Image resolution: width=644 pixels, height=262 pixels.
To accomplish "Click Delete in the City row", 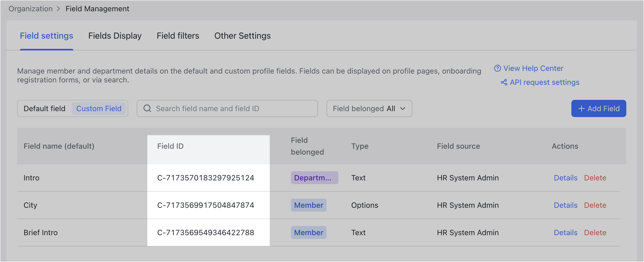I will click(x=595, y=205).
